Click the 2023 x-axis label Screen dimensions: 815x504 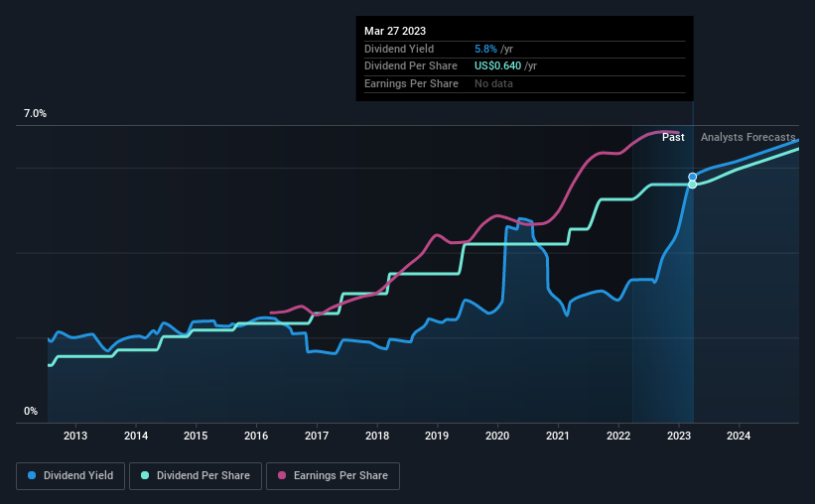click(679, 436)
